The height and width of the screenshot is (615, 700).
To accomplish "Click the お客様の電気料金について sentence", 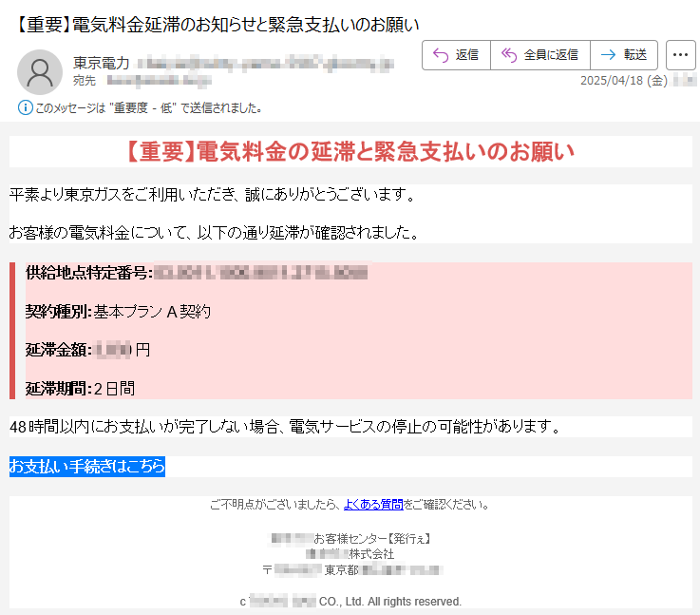I will 214,233.
